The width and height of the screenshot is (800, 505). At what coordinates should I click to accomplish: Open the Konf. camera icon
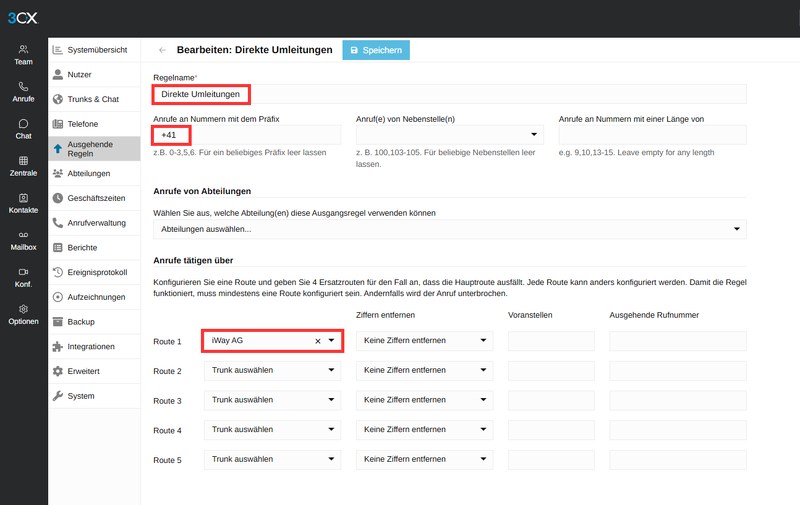click(x=23, y=272)
